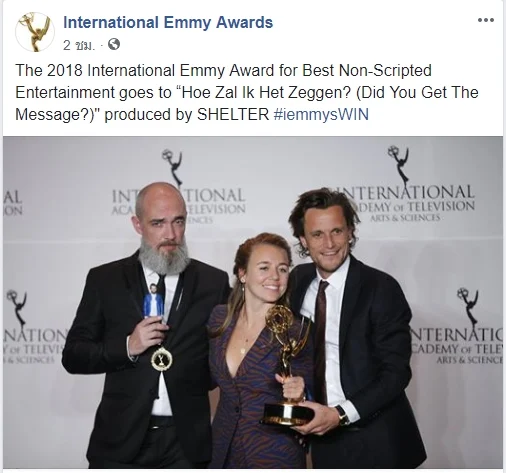
Task: Click the bearded man's black tie
Action: [162, 293]
